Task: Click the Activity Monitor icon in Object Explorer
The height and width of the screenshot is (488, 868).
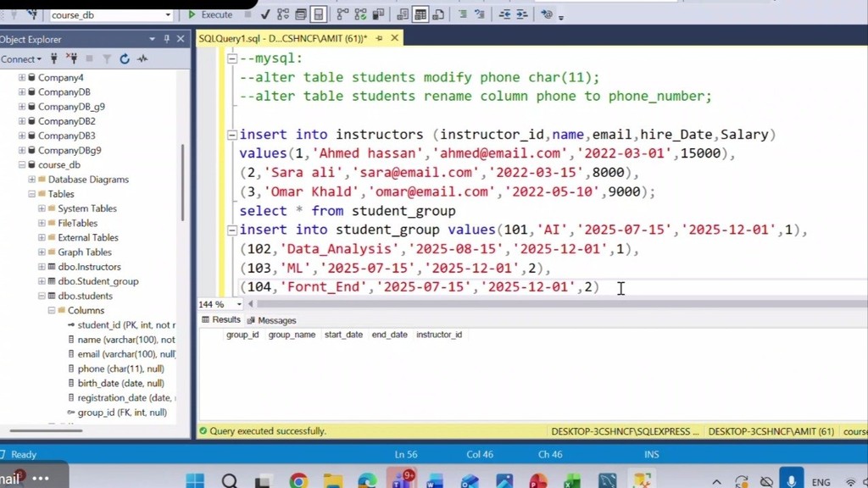Action: 142,58
